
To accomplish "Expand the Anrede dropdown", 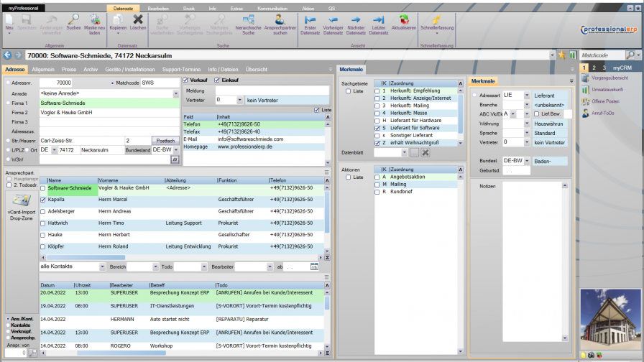I will pyautogui.click(x=175, y=93).
